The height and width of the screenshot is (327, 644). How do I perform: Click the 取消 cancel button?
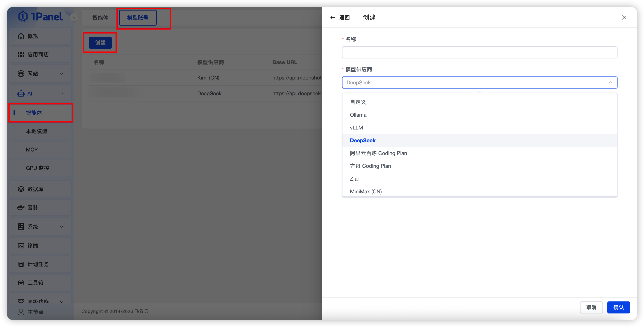(592, 307)
